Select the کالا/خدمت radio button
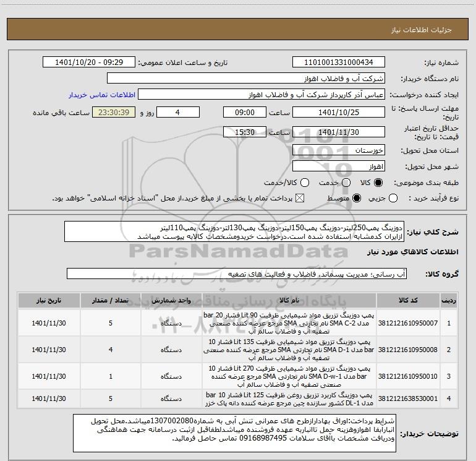Image resolution: width=476 pixels, height=461 pixels. coord(305,183)
